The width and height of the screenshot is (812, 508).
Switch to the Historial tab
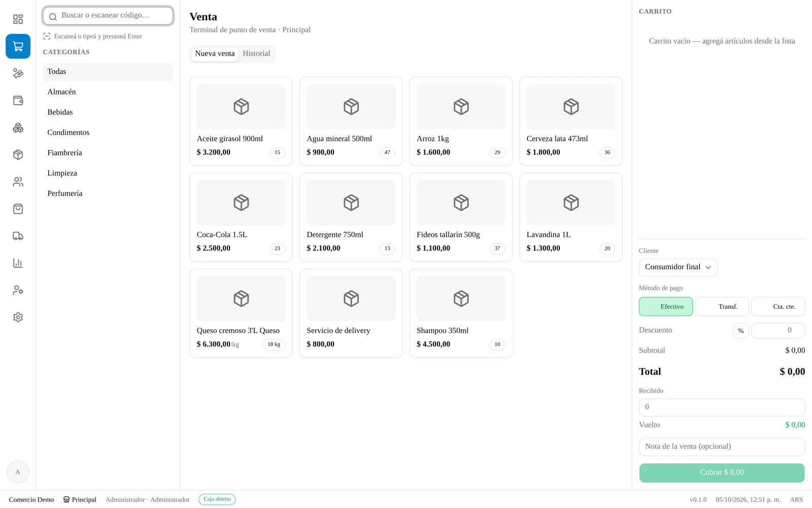256,54
